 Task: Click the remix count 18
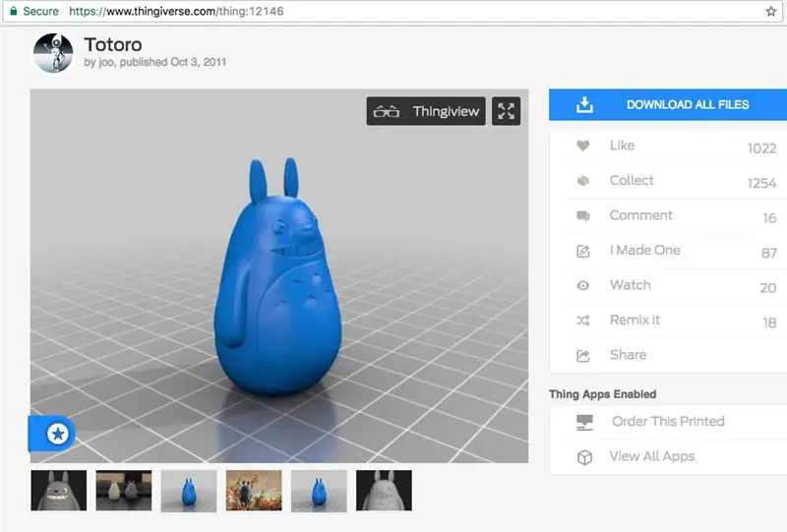[769, 323]
